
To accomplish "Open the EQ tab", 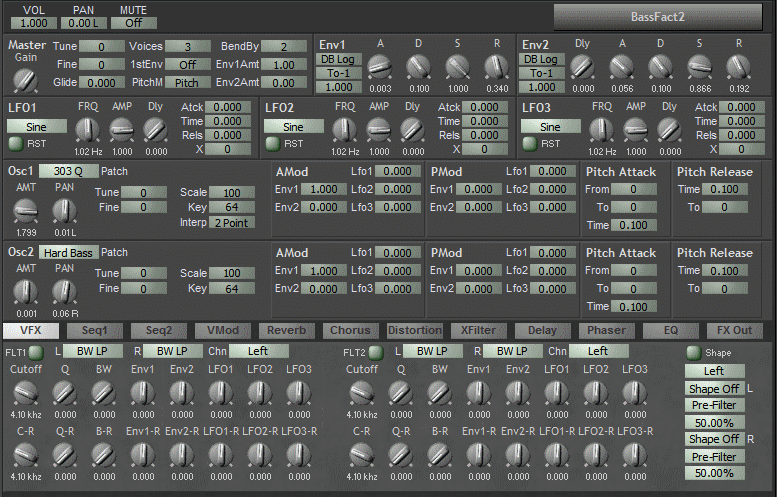I will pos(670,331).
